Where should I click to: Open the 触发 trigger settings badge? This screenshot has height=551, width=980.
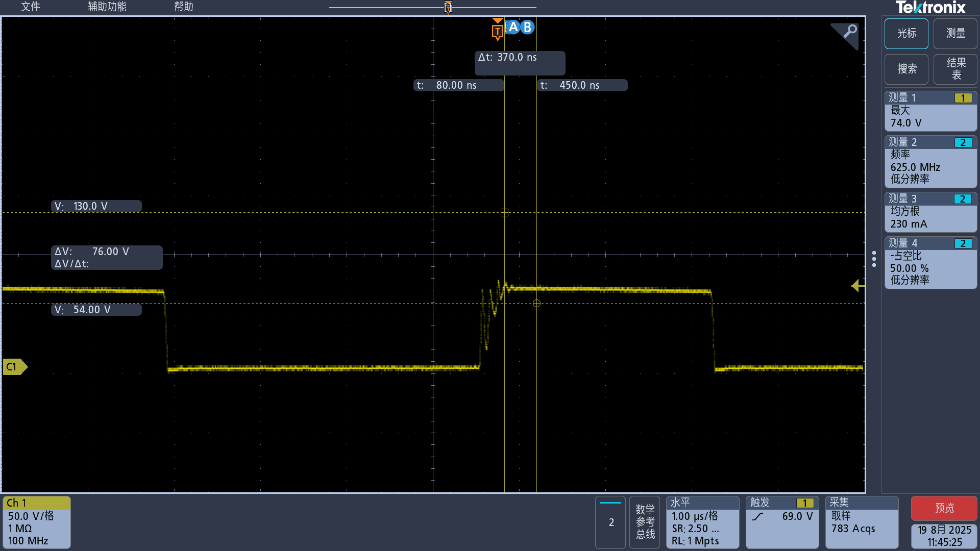[782, 522]
